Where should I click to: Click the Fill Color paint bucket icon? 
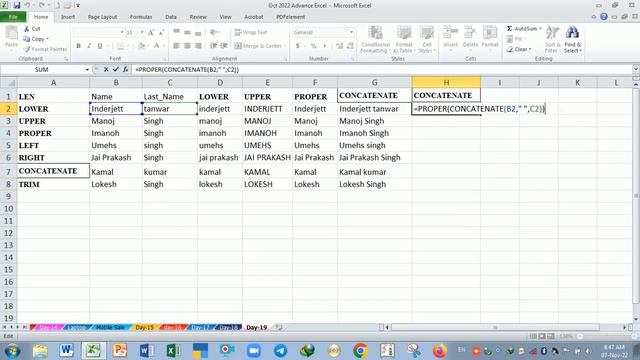[x=141, y=46]
